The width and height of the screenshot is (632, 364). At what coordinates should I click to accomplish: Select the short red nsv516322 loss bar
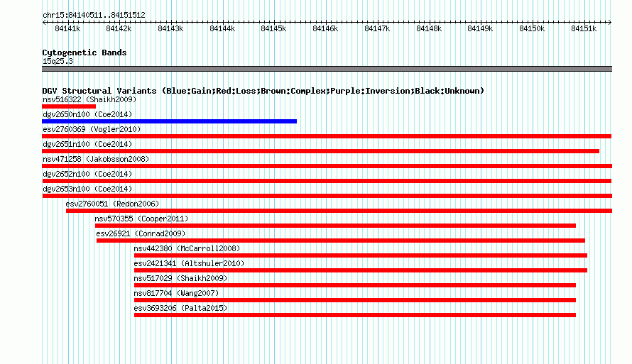click(x=69, y=106)
